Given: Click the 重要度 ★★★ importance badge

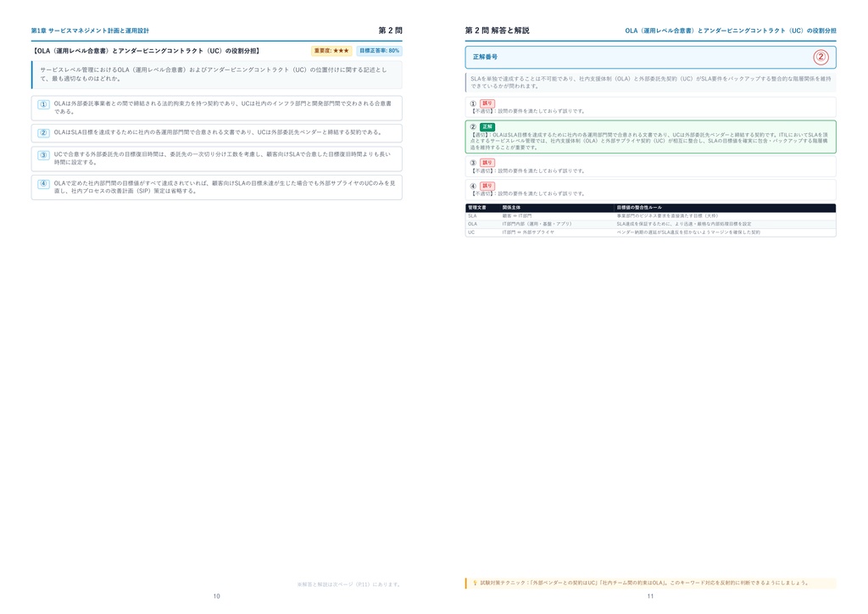Looking at the screenshot, I should point(331,51).
